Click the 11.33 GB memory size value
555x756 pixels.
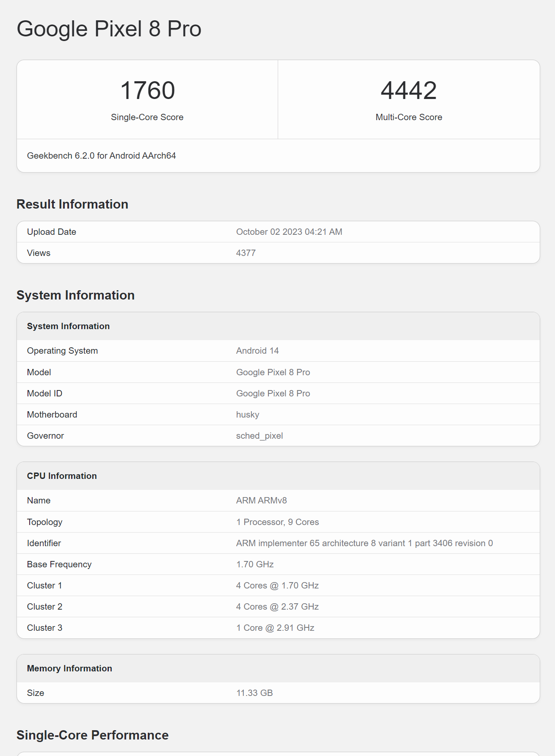254,693
